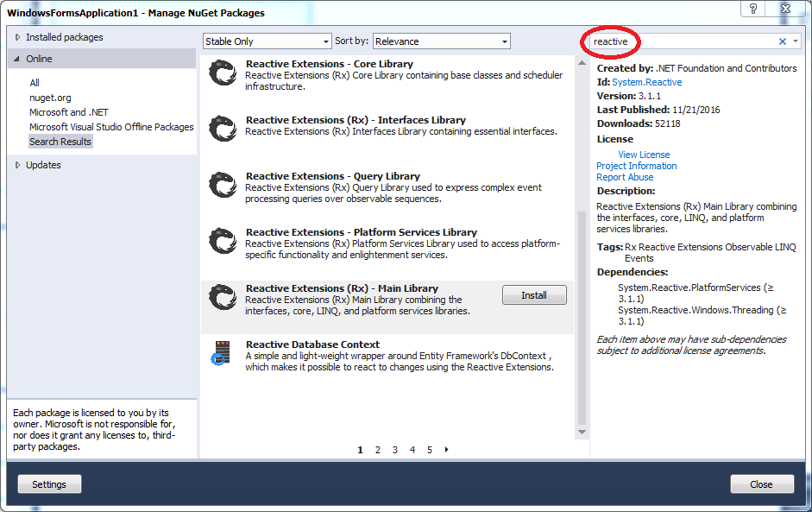Click the Rx Interfaces Library package icon

tap(223, 129)
